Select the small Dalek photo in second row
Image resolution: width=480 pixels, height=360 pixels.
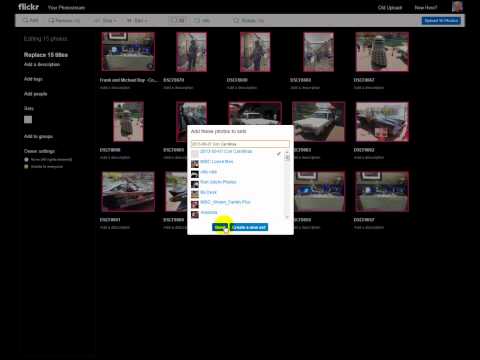pos(128,122)
